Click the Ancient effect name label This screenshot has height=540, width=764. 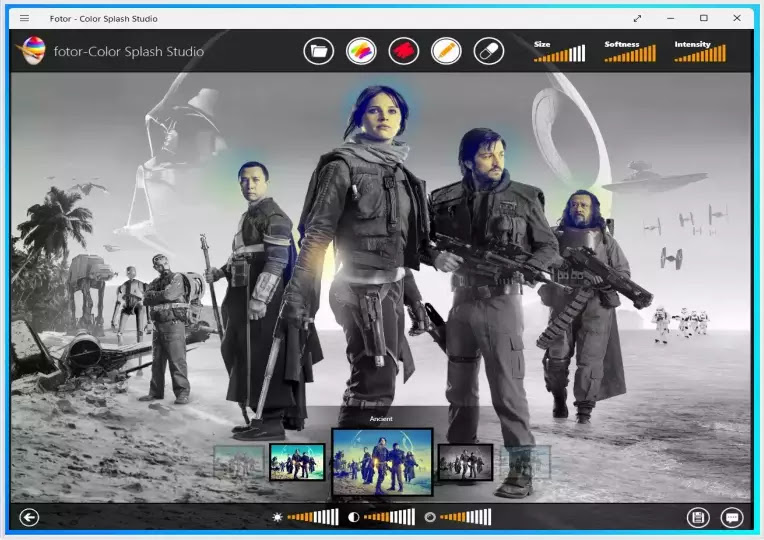[x=381, y=419]
